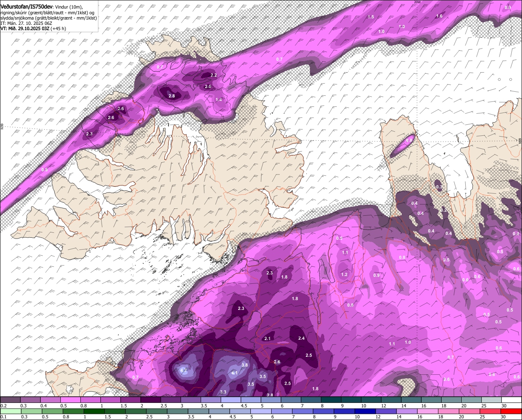Image resolution: width=522 pixels, height=420 pixels.
Task: Select the map value '2.1'
Action: point(268,339)
